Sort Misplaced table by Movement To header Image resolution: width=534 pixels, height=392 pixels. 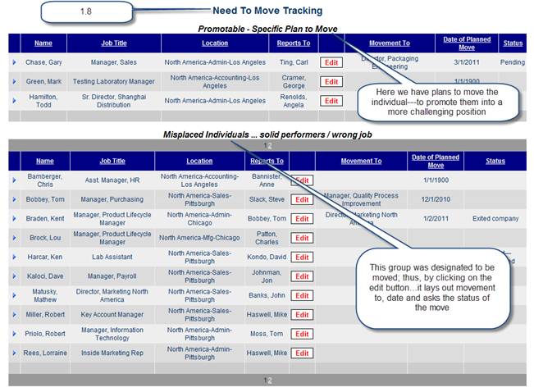pyautogui.click(x=361, y=161)
